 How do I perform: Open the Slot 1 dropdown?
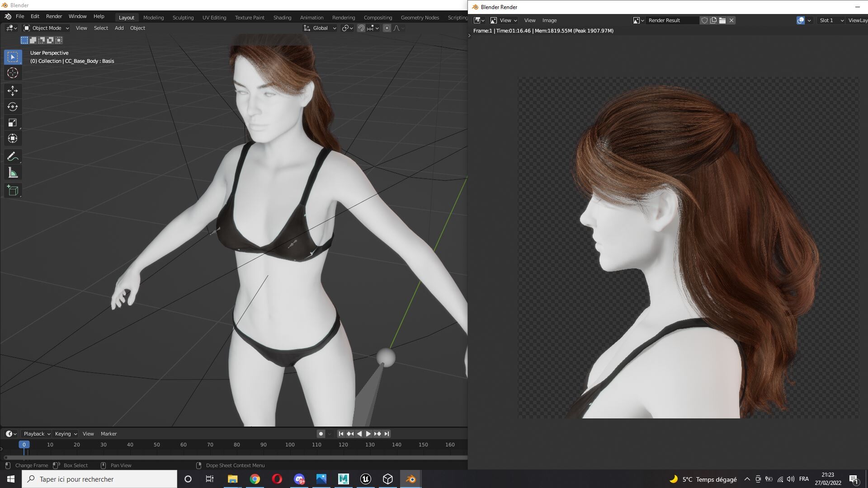coord(830,20)
